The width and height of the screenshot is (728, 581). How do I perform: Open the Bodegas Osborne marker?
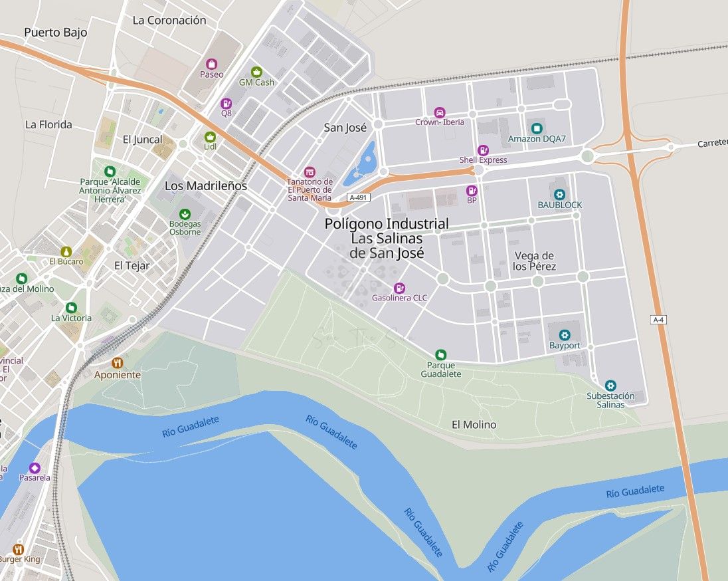185,214
